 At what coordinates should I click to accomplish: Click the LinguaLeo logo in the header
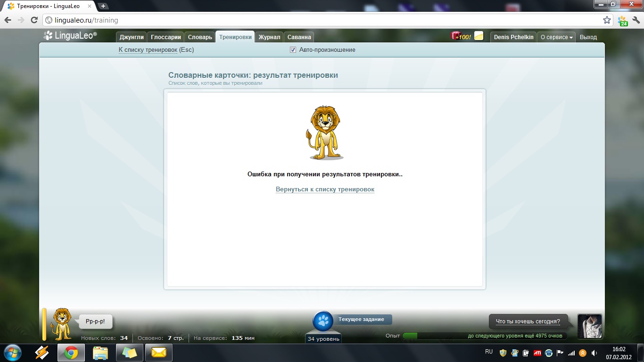pos(70,35)
